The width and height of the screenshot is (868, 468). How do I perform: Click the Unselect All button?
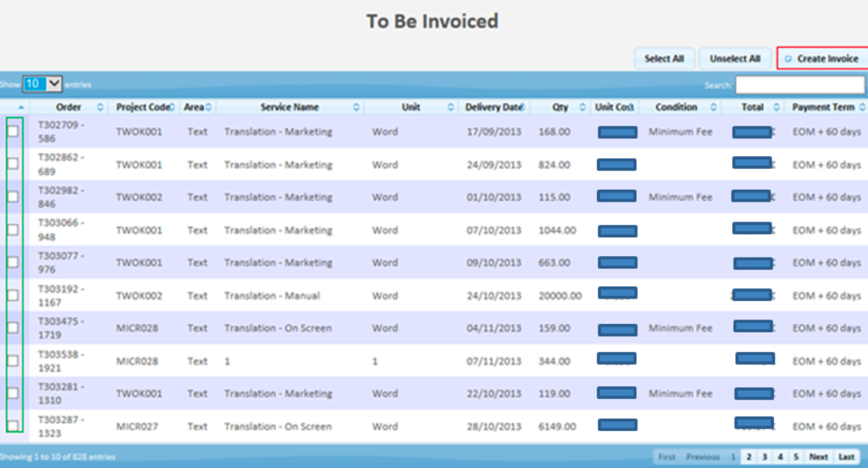pyautogui.click(x=734, y=59)
